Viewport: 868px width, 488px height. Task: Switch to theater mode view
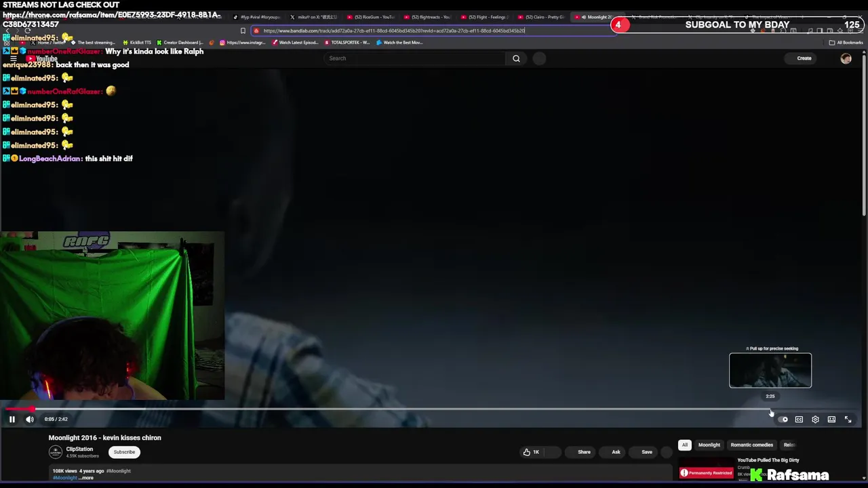click(831, 420)
